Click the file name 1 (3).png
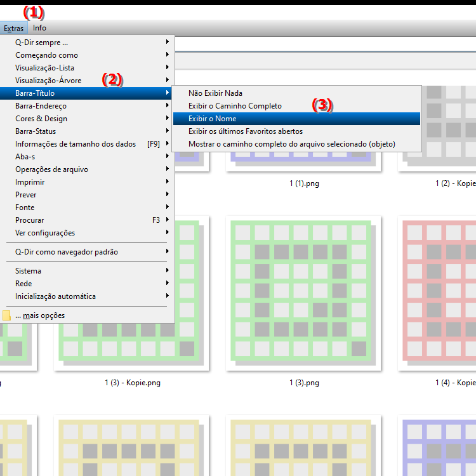The image size is (476, 476). (x=304, y=383)
